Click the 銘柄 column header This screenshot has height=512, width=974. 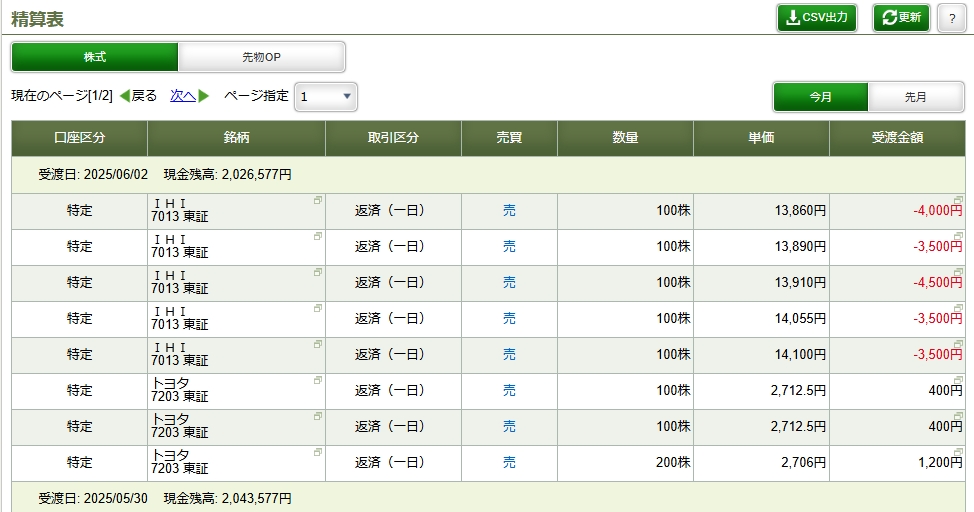pos(237,138)
